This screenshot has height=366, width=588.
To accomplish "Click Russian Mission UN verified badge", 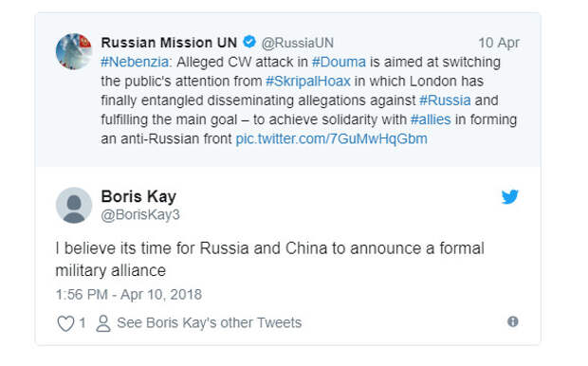I will point(249,42).
